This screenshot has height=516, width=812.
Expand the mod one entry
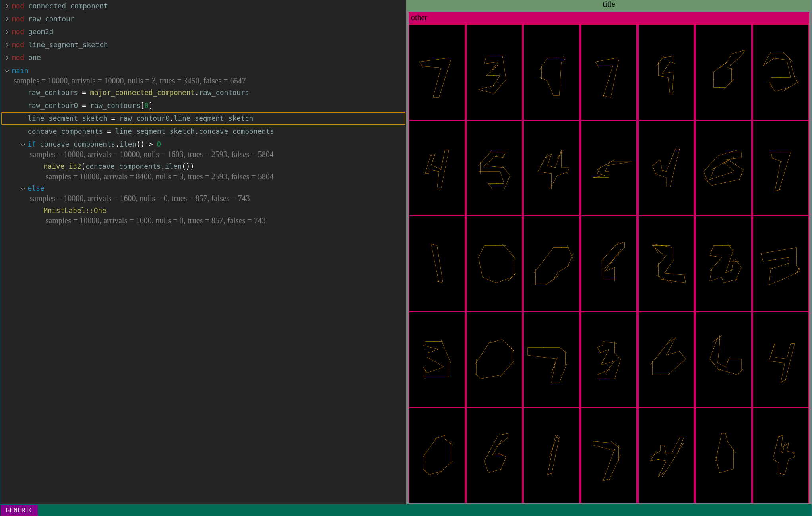pos(7,58)
